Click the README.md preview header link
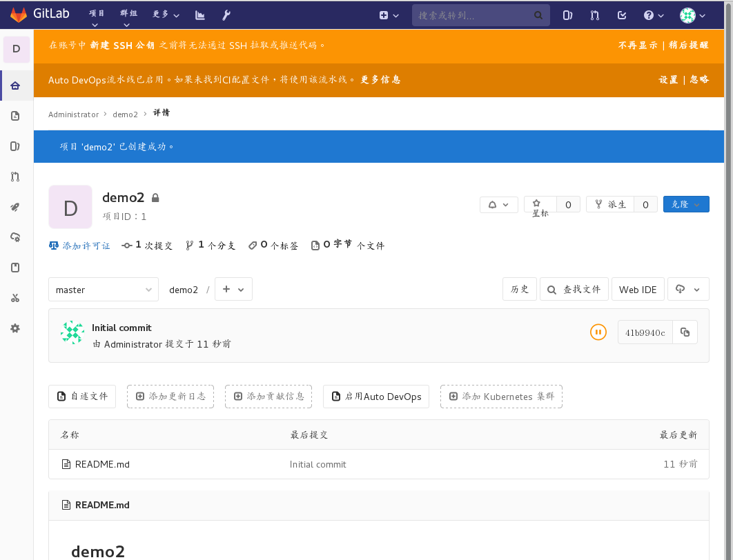Image resolution: width=733 pixels, height=560 pixels. (102, 505)
